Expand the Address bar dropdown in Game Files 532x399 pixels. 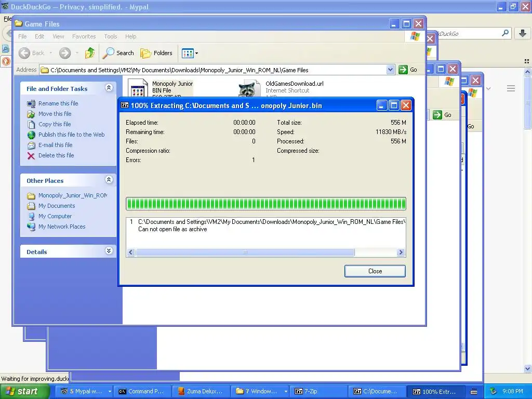(x=390, y=70)
